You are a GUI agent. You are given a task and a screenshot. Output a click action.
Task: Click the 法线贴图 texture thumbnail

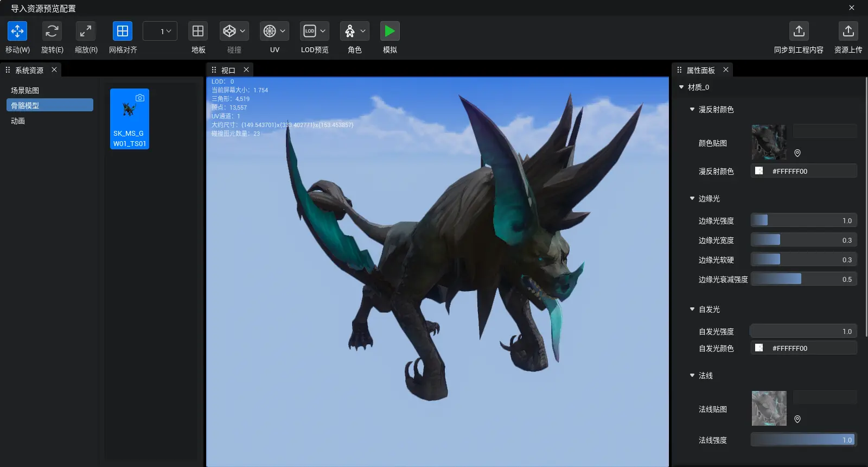coord(769,408)
